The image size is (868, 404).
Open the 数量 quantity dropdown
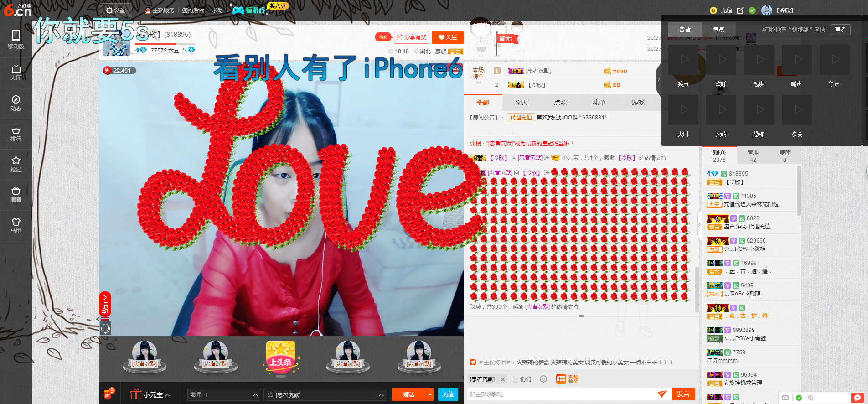click(224, 395)
